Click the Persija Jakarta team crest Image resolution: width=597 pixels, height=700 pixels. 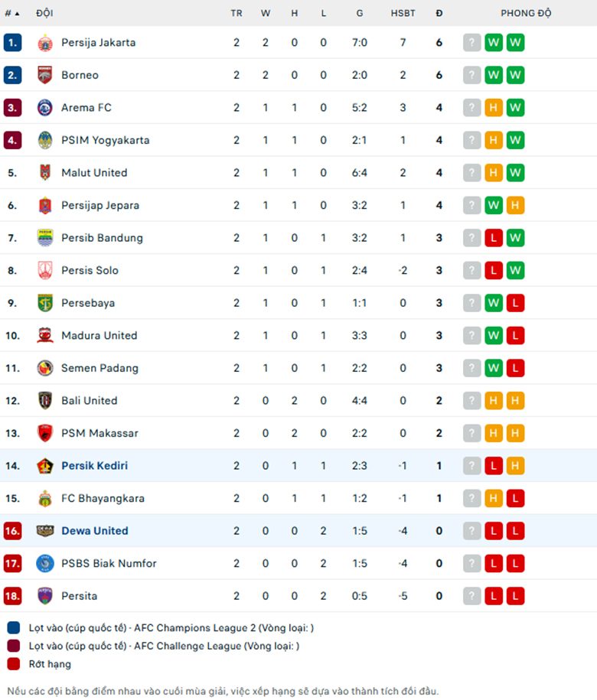44,43
